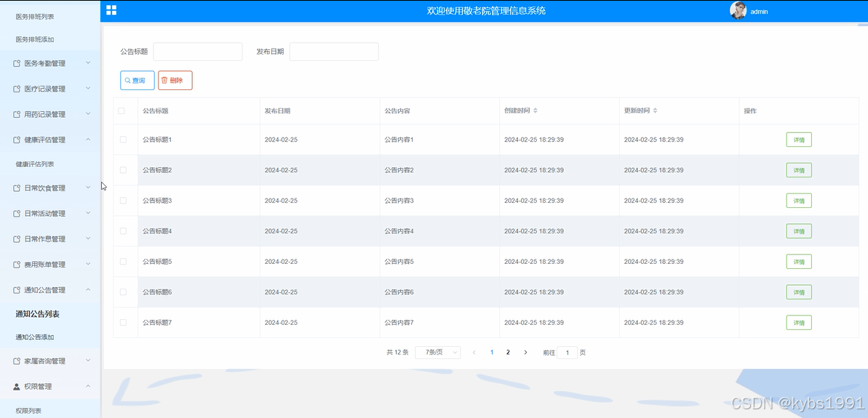The image size is (868, 418).
Task: Click the 日常作息管理 sidebar icon
Action: pos(17,239)
